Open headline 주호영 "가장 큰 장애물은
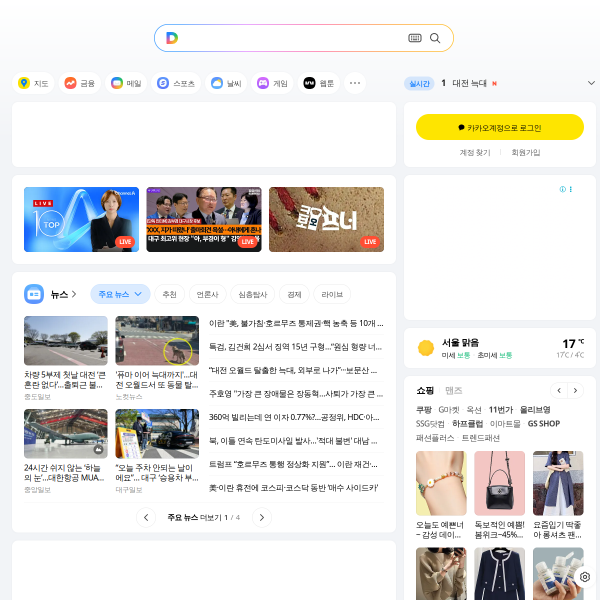Viewport: 600px width, 600px height. (296, 394)
